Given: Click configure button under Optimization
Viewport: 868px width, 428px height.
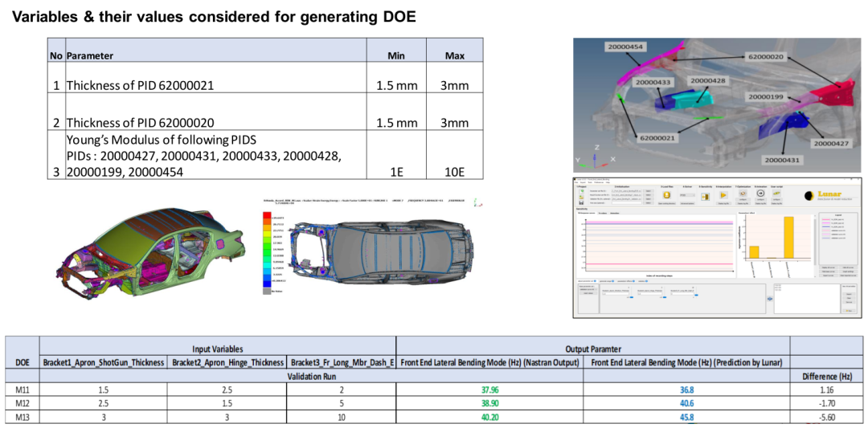Looking at the screenshot, I should (743, 200).
